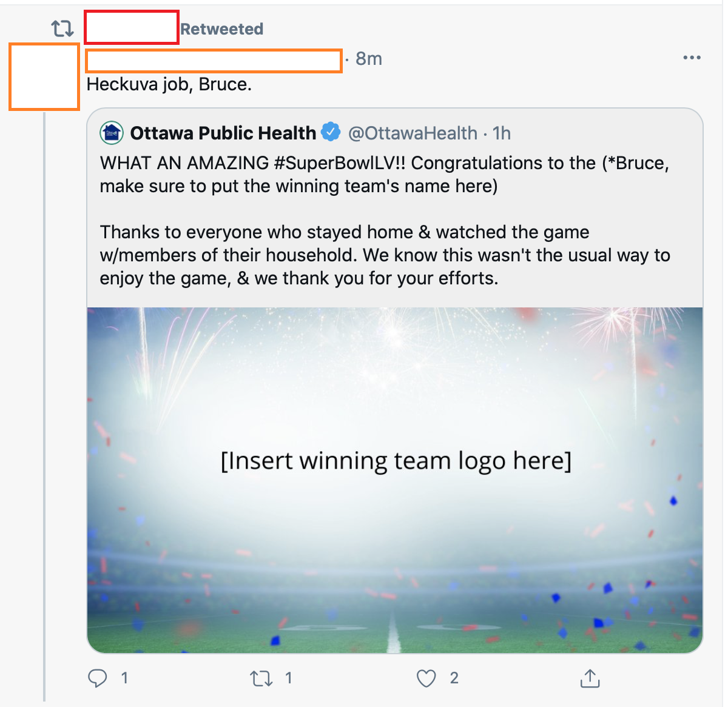
Task: Click the Ottawa Public Health account name
Action: point(223,133)
